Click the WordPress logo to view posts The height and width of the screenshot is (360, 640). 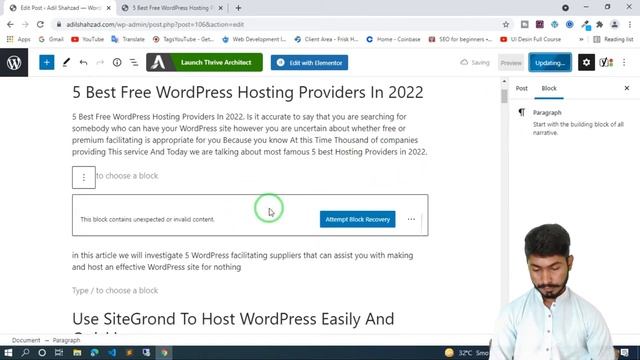pyautogui.click(x=14, y=62)
